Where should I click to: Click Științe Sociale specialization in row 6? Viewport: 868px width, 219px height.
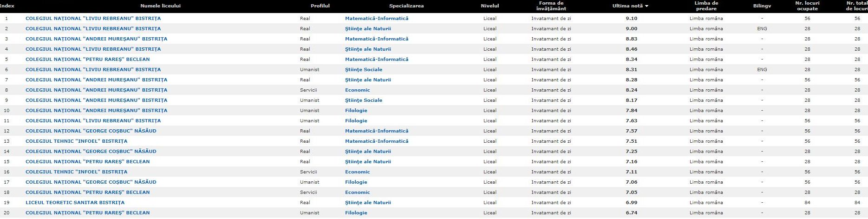coord(364,70)
